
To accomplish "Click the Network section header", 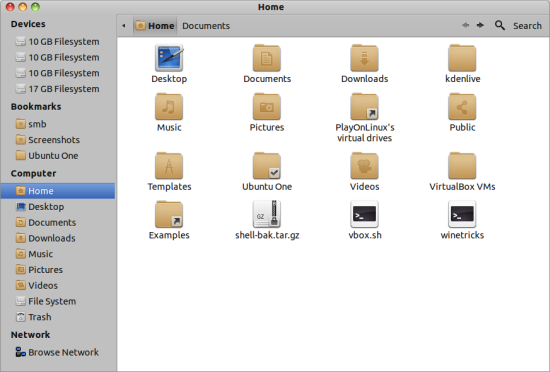I will (x=30, y=335).
